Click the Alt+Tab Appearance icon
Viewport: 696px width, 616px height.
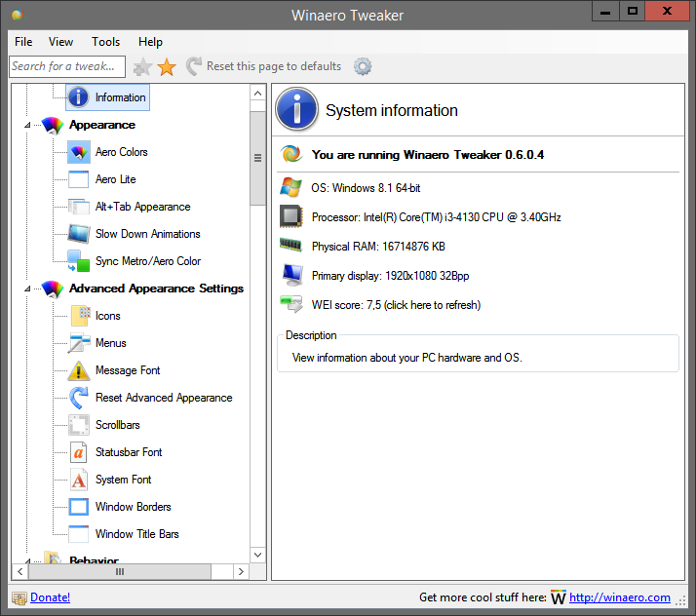point(79,207)
